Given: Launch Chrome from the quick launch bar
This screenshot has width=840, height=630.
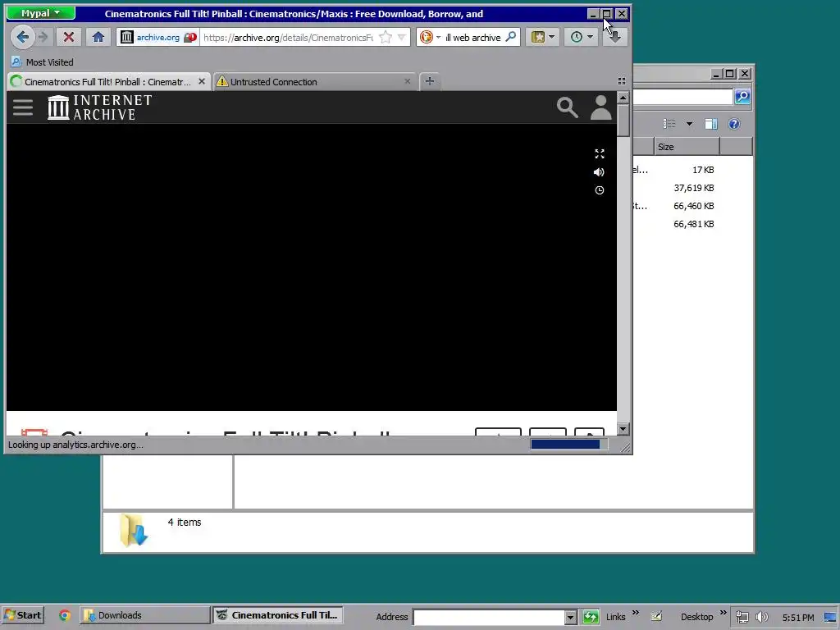Looking at the screenshot, I should click(x=64, y=615).
